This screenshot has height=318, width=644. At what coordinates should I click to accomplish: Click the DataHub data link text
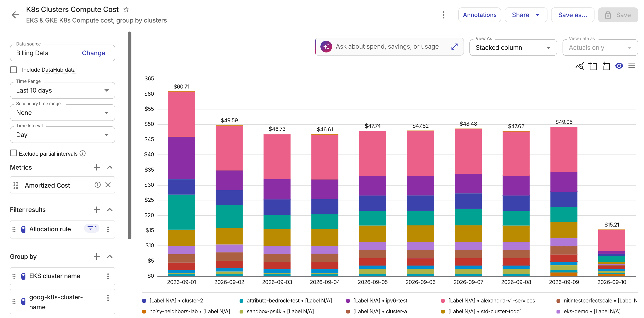(59, 70)
